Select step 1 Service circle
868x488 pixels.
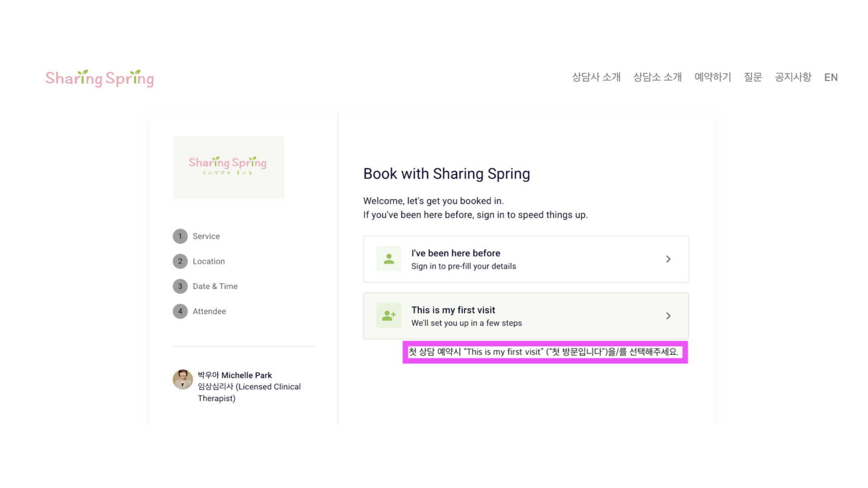tap(180, 236)
